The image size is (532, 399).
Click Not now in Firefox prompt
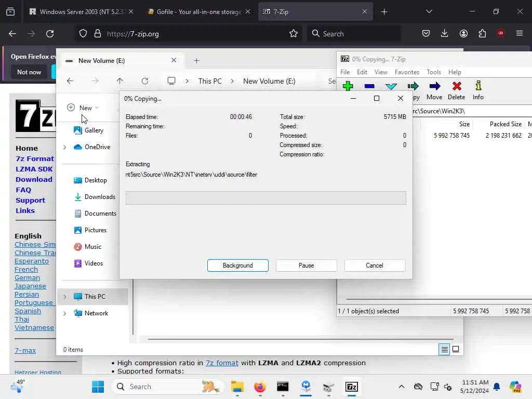[x=29, y=72]
